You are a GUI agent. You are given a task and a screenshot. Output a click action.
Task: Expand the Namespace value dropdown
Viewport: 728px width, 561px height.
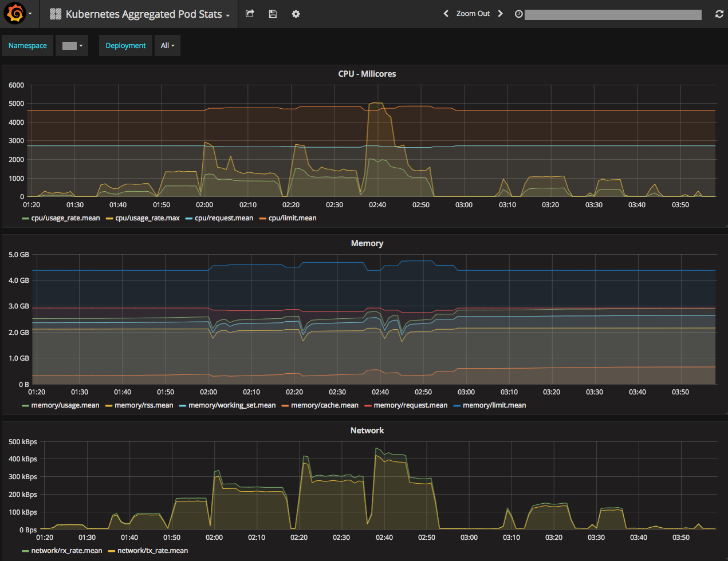(72, 46)
